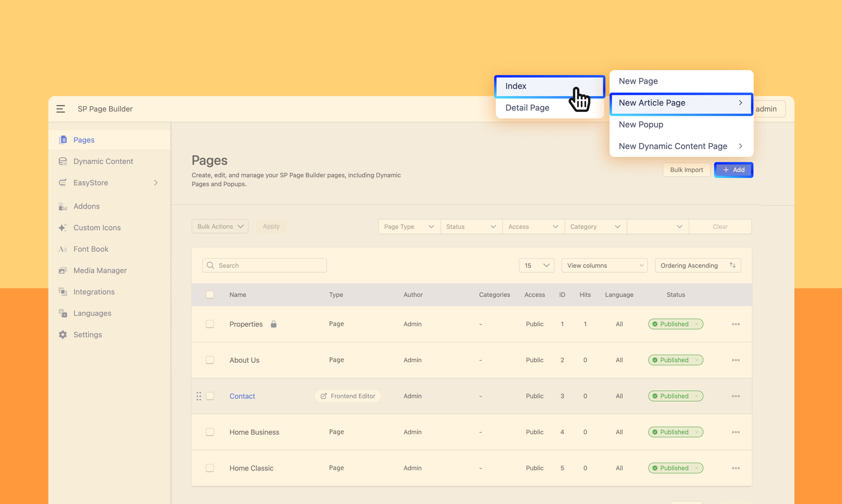Toggle ordering direction arrows icon
The height and width of the screenshot is (504, 842).
tap(733, 265)
